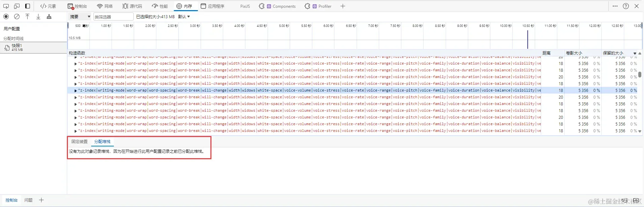Add a drawer tool with bottom plus icon
Image resolution: width=644 pixels, height=207 pixels.
click(x=41, y=200)
